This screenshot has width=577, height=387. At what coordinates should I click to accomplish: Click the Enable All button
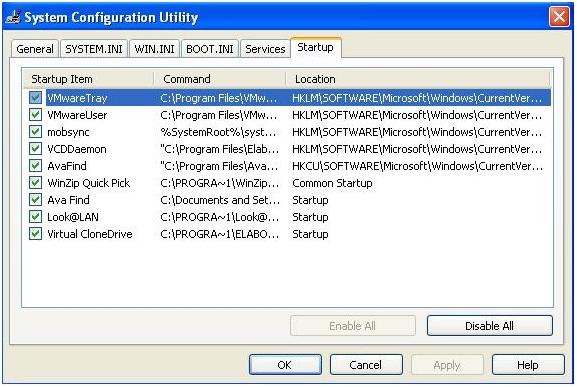(x=353, y=326)
